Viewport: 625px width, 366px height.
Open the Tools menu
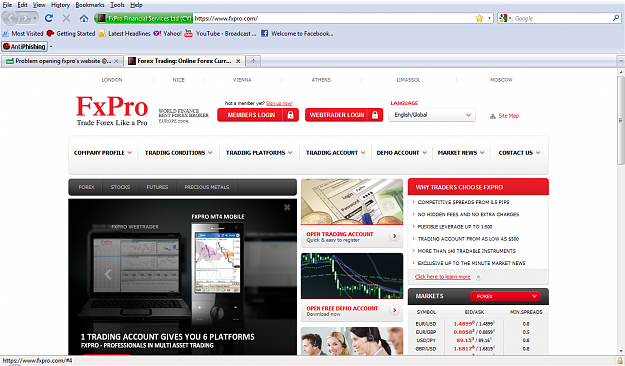click(x=117, y=5)
